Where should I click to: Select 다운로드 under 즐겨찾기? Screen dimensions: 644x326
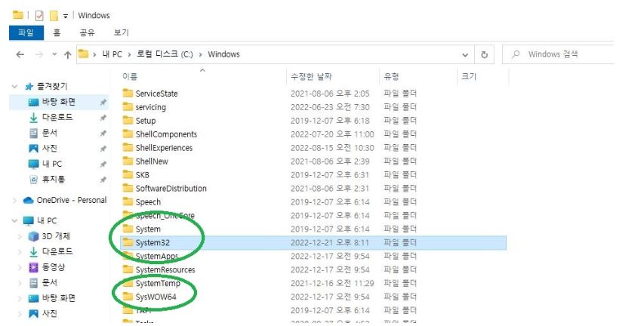pyautogui.click(x=57, y=118)
